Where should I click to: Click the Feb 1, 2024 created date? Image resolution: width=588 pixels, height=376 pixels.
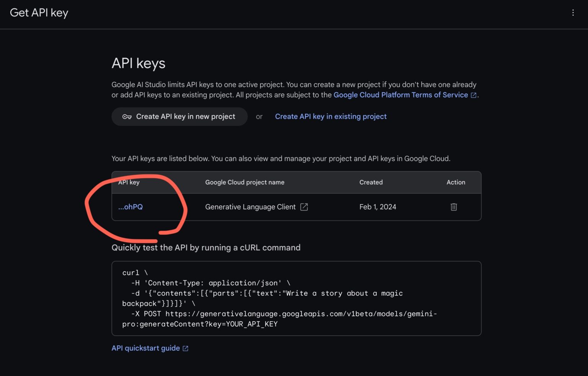pyautogui.click(x=377, y=207)
